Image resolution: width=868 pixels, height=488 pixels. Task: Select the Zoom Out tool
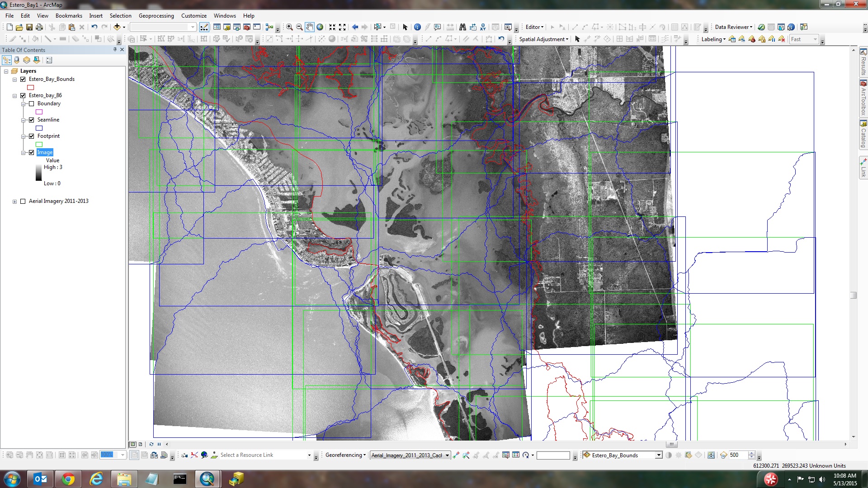pos(299,27)
